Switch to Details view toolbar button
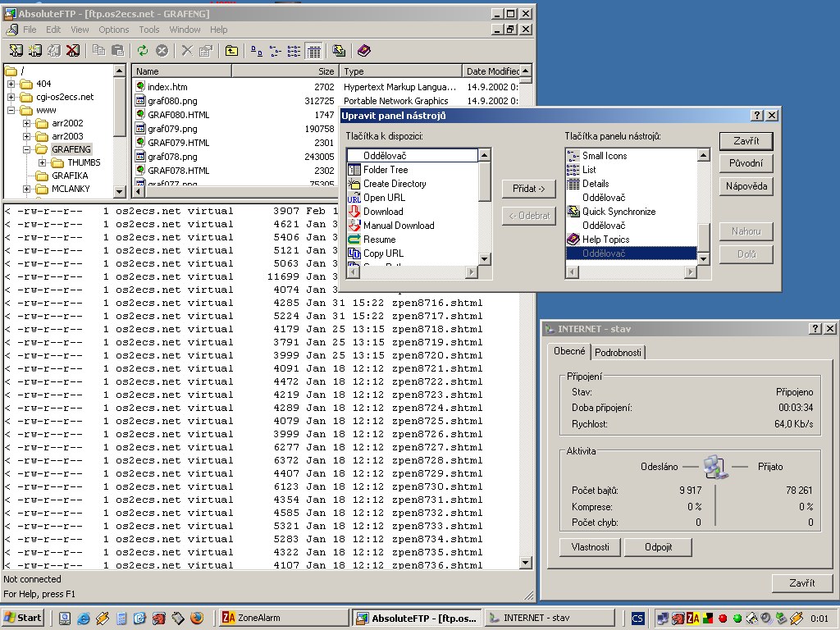The image size is (840, 630). [313, 51]
